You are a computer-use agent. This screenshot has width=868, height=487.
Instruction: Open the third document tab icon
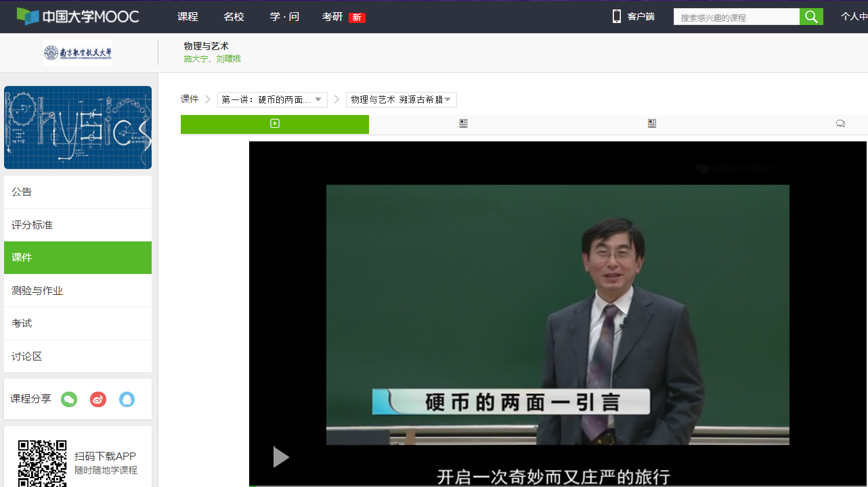click(651, 124)
